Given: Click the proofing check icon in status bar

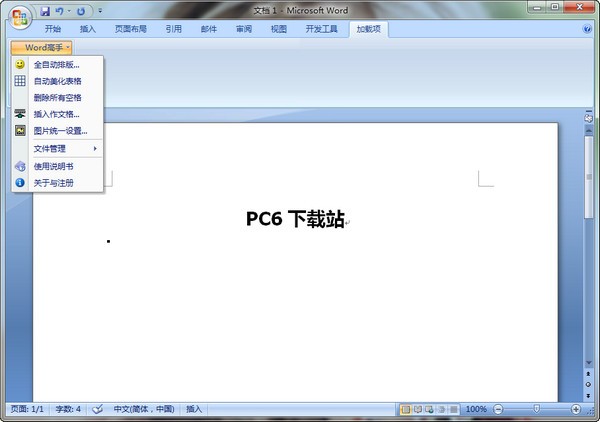Looking at the screenshot, I should click(x=97, y=409).
